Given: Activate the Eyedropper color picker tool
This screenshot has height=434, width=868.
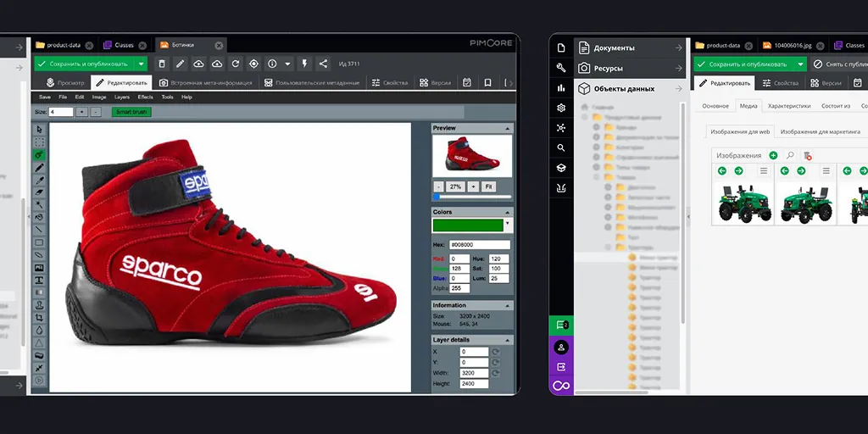Looking at the screenshot, I should click(x=39, y=180).
